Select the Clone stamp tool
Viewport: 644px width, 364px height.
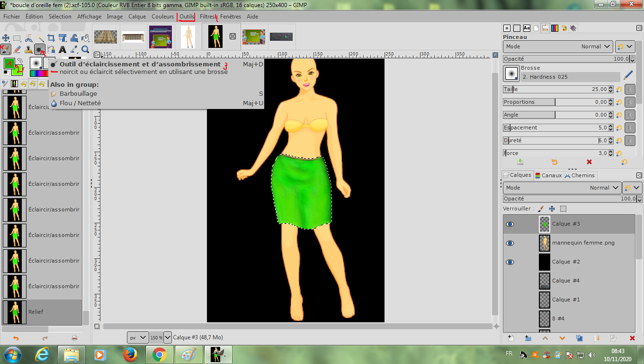tap(28, 49)
